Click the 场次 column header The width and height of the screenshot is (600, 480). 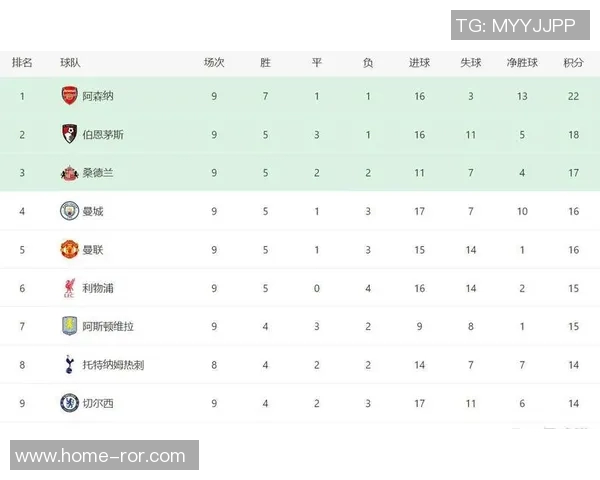214,62
